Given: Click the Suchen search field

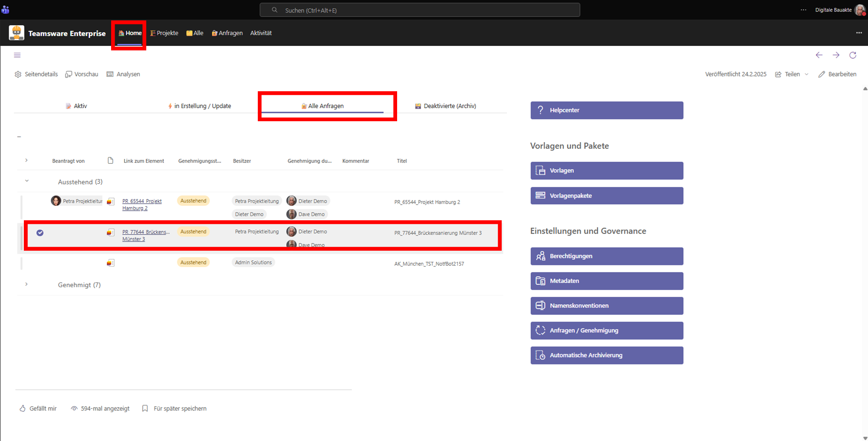Looking at the screenshot, I should click(x=420, y=10).
